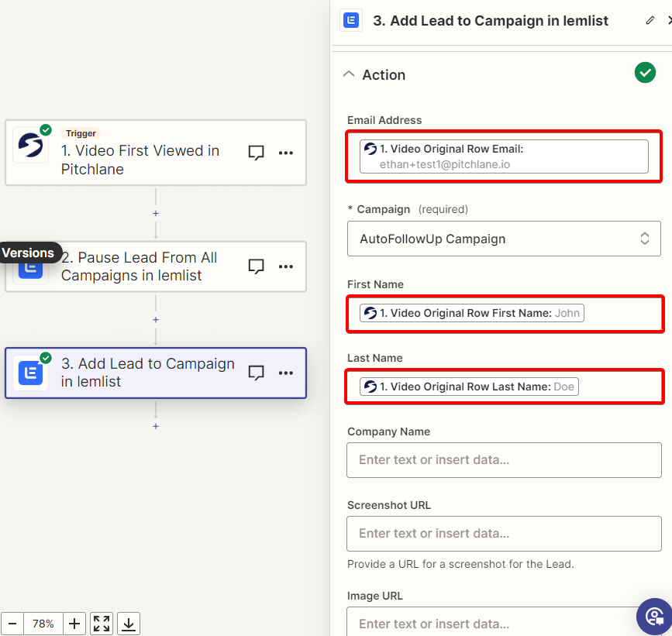Click Video Original Row Last Name pill
The height and width of the screenshot is (636, 672).
point(469,387)
